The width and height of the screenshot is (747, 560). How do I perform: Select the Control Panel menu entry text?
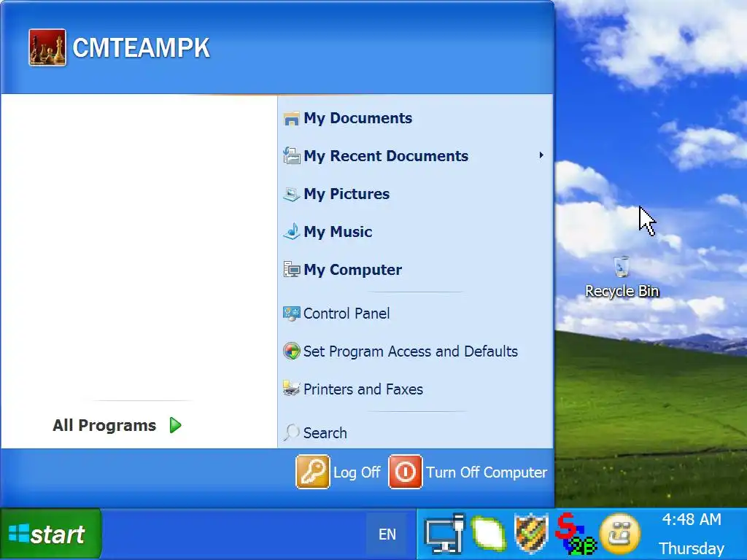pos(347,314)
